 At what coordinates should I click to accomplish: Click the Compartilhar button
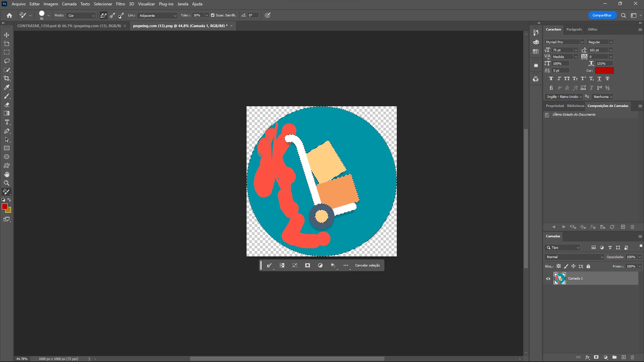[x=602, y=15]
